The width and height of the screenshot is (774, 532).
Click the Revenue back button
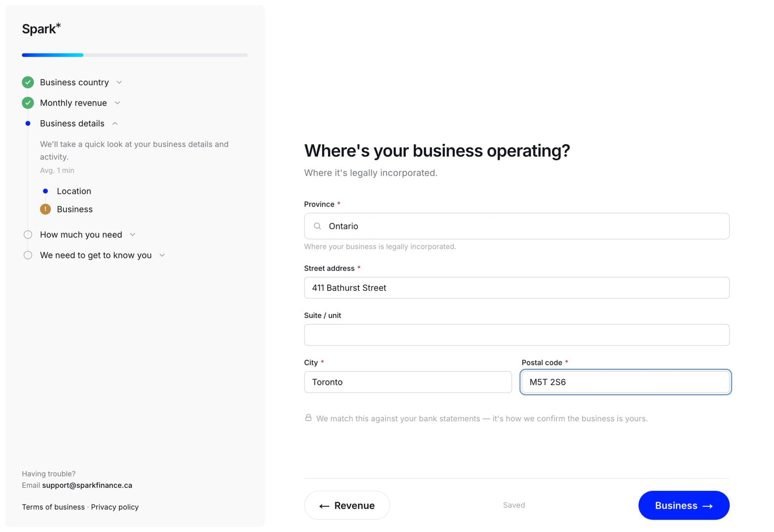click(x=347, y=505)
